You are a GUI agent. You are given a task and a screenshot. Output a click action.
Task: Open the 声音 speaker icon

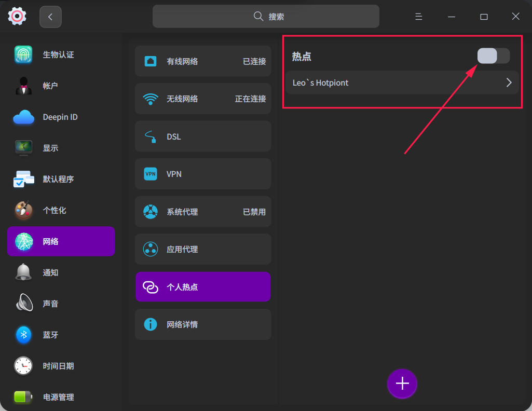click(24, 304)
